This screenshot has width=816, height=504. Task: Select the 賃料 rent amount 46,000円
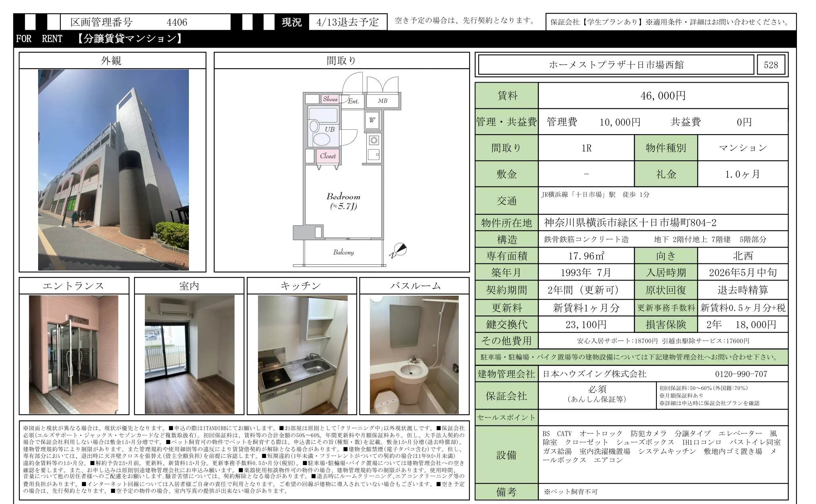coord(662,95)
